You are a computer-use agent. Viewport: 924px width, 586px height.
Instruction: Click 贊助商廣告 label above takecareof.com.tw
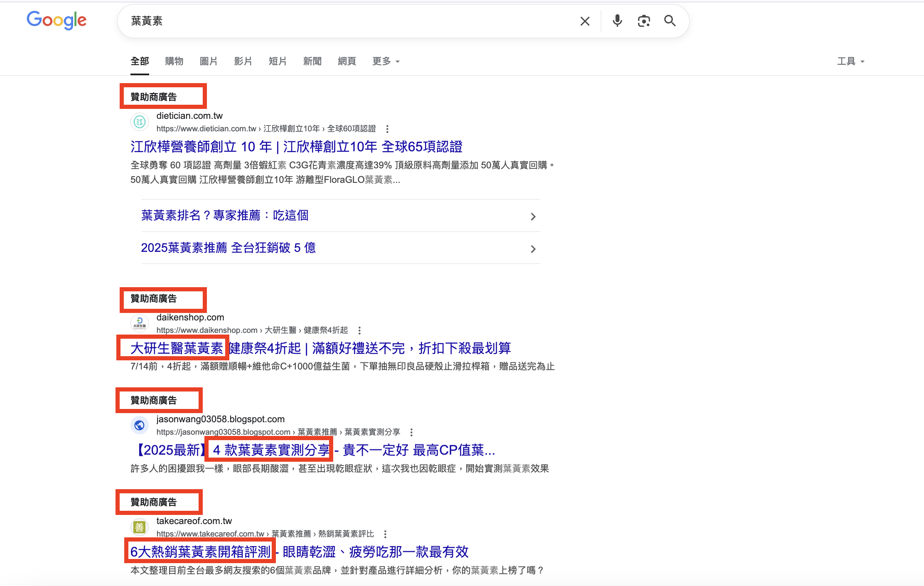coord(154,502)
